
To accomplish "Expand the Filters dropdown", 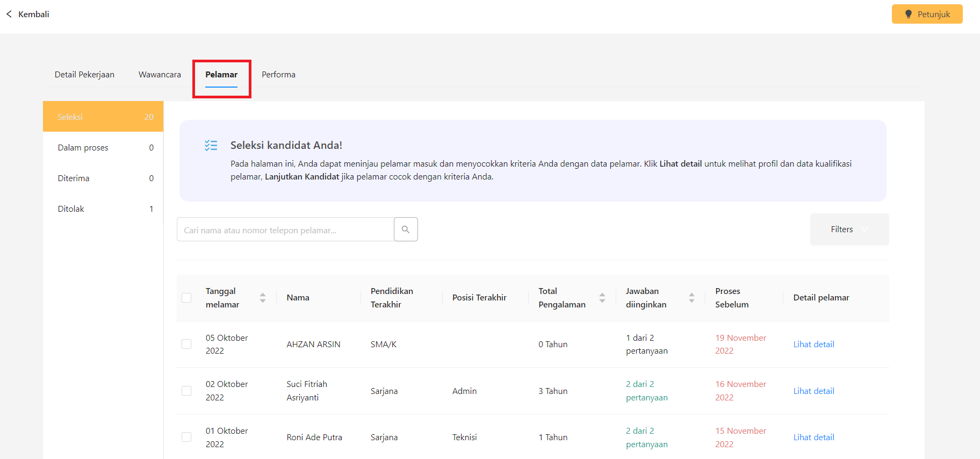I will click(849, 230).
